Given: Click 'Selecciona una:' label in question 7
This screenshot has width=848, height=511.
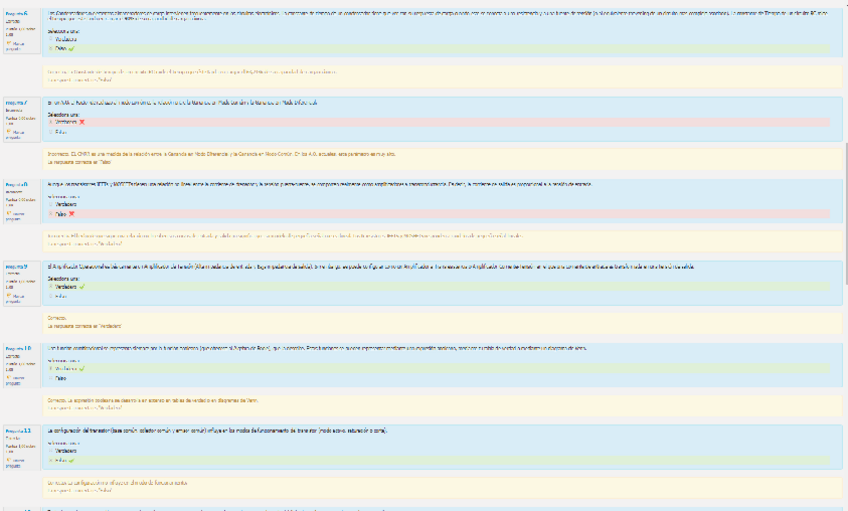Looking at the screenshot, I should pos(63,115).
